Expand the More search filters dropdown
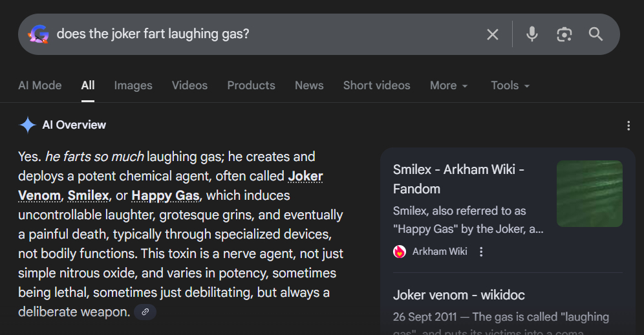This screenshot has width=644, height=335. click(448, 85)
